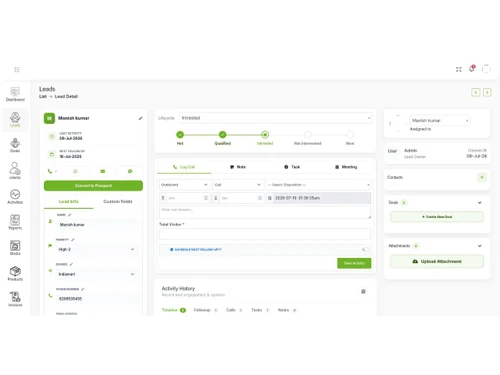
Task: Open Reports from the sidebar
Action: 15,222
